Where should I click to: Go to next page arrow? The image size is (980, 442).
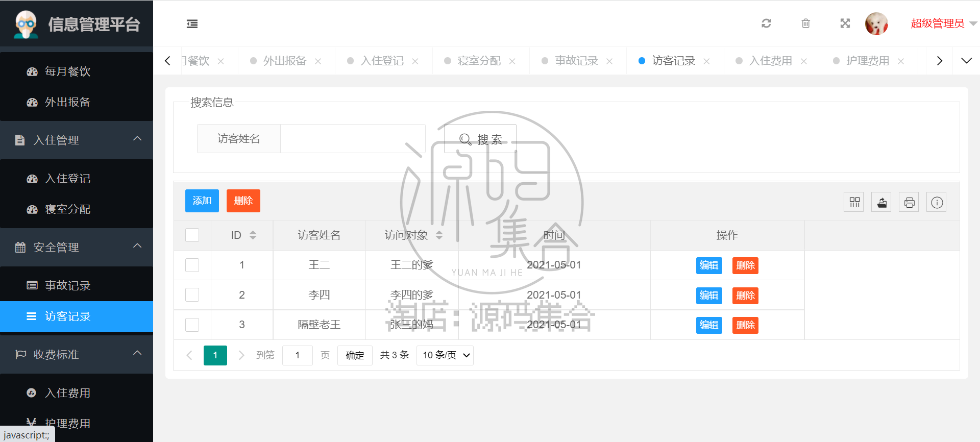(x=241, y=355)
